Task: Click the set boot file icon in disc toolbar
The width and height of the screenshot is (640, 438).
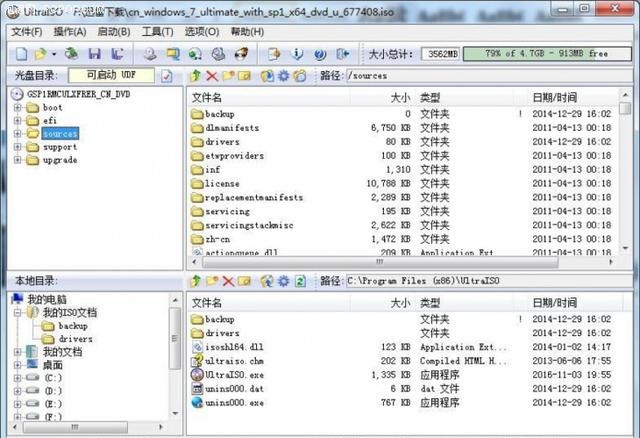Action: click(x=300, y=76)
